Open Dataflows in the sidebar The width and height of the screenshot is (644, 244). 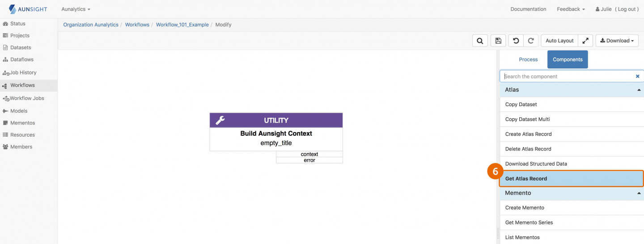click(22, 60)
